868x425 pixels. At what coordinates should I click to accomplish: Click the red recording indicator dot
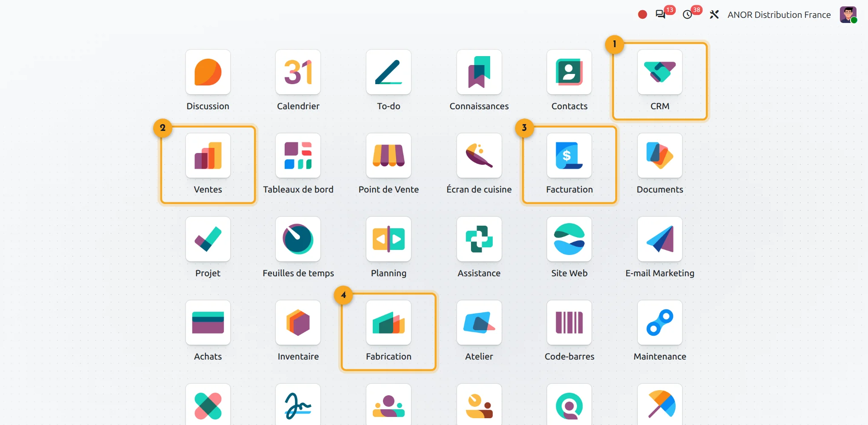[x=642, y=14]
